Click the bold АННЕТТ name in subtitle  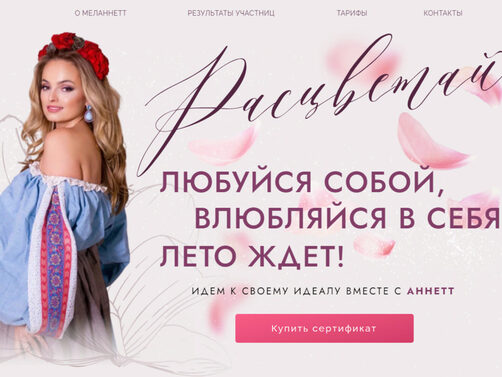coord(431,291)
